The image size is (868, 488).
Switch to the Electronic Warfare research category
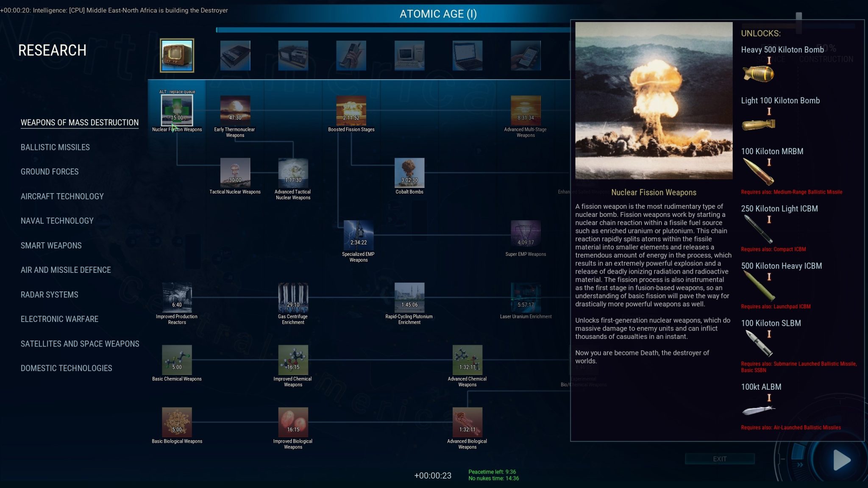click(60, 319)
